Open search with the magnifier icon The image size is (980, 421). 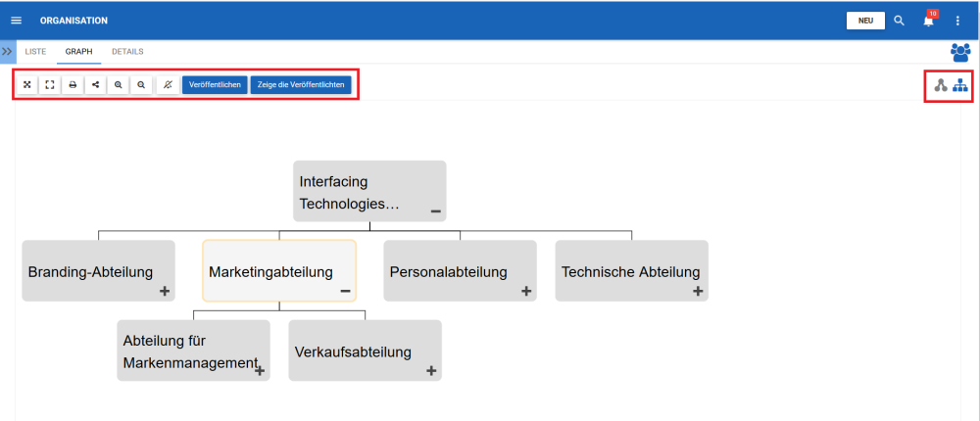(899, 21)
